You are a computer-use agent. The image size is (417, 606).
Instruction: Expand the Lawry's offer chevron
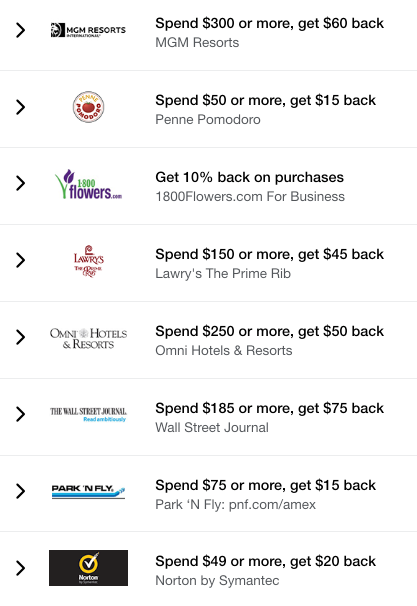20,260
